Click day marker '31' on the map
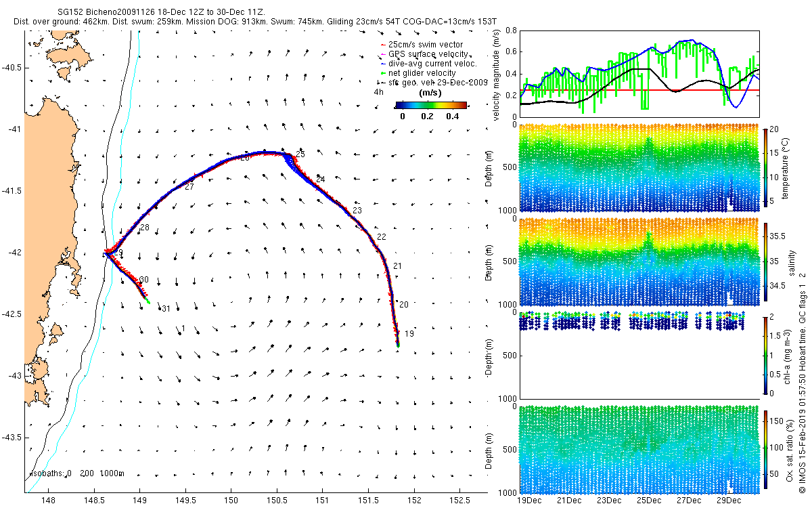The image size is (812, 508). click(x=166, y=309)
